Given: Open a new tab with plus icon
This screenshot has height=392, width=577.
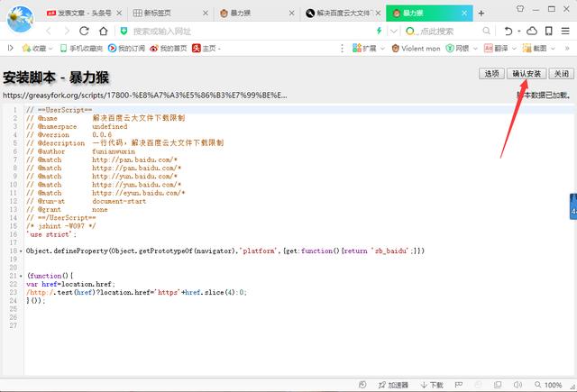Looking at the screenshot, I should click(x=481, y=14).
